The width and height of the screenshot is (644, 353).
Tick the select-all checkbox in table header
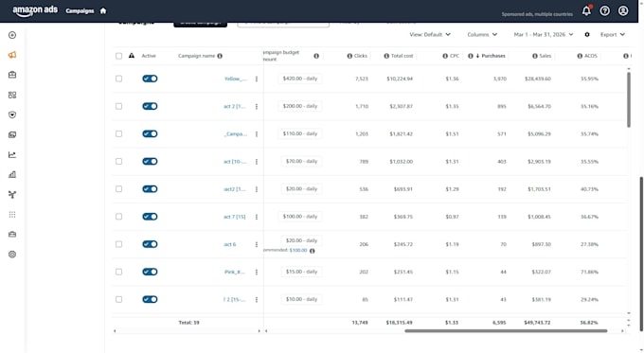[x=118, y=56]
